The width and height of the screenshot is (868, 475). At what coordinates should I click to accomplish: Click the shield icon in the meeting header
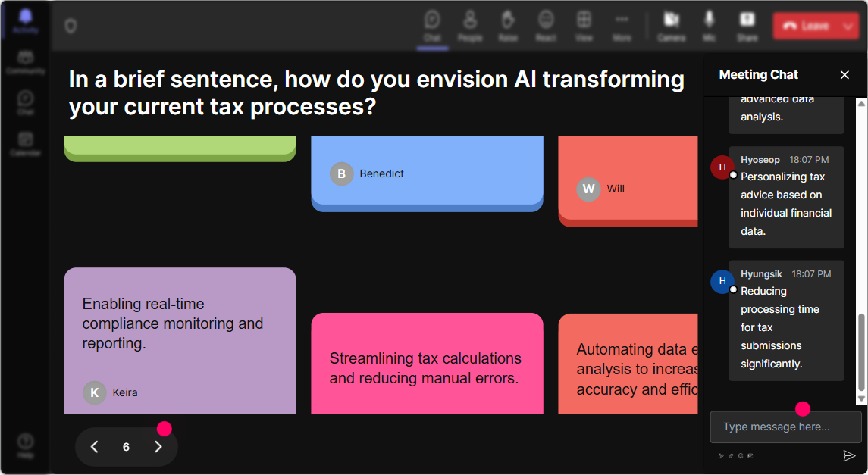[x=71, y=26]
